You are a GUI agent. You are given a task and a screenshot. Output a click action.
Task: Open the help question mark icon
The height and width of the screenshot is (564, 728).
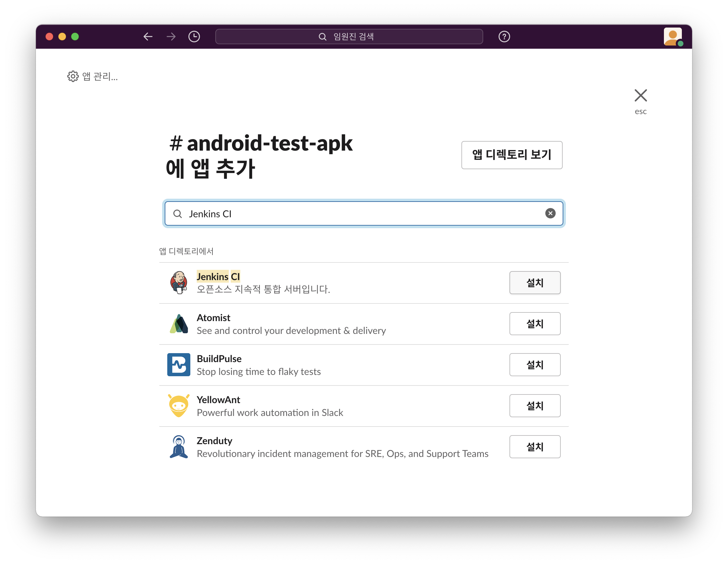pos(504,36)
